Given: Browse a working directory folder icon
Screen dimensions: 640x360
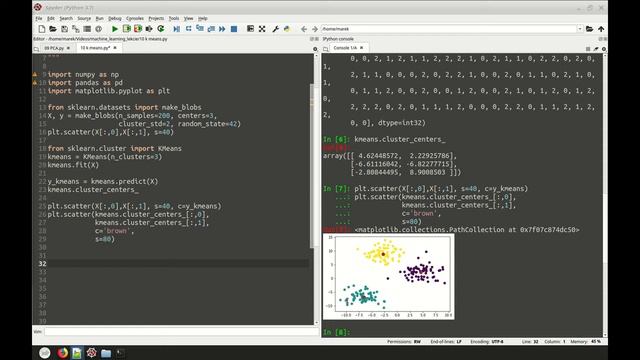Looking at the screenshot, I should (x=589, y=29).
